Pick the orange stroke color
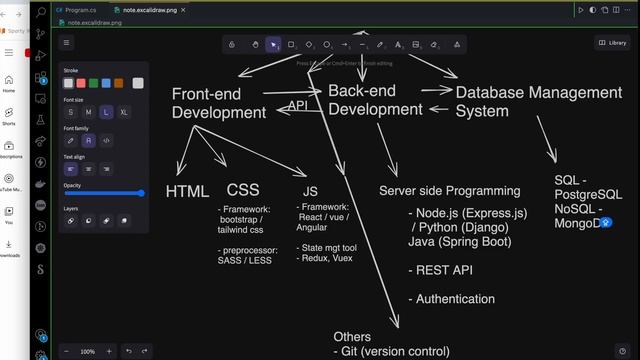Viewport: 640px width, 360px height. click(119, 83)
